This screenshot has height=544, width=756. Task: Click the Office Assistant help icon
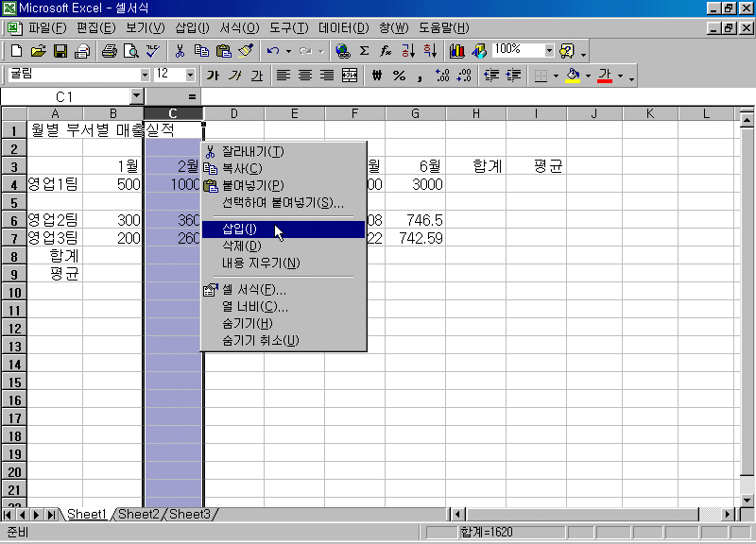[x=567, y=51]
